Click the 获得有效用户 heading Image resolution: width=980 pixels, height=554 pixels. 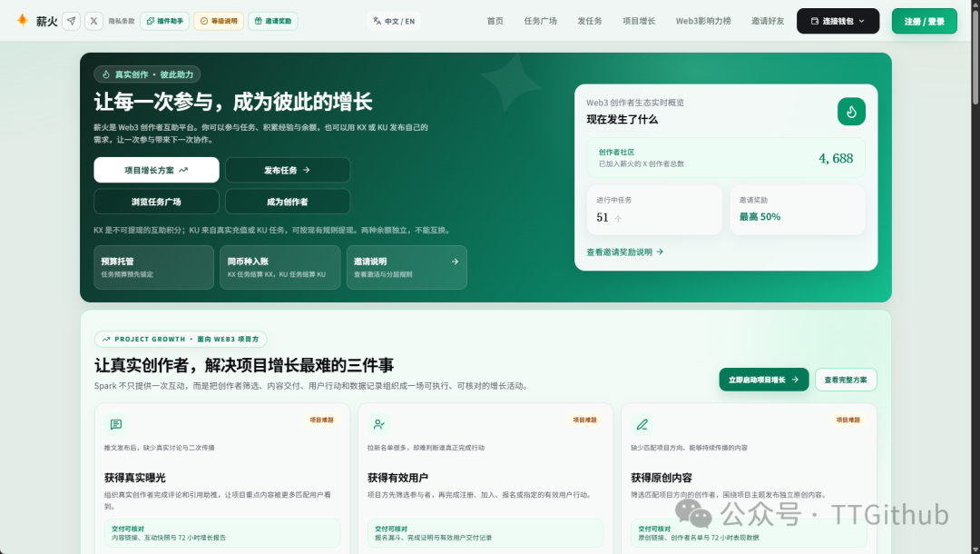pos(398,478)
